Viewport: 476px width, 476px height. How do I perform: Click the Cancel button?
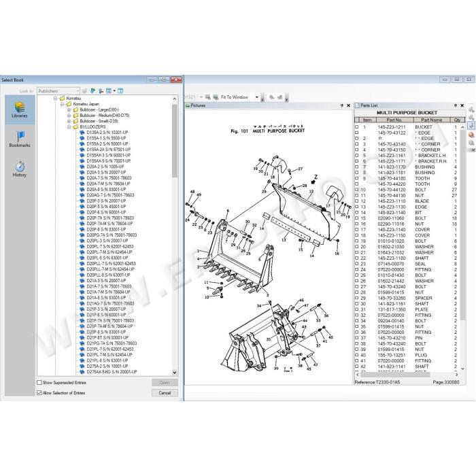click(165, 393)
